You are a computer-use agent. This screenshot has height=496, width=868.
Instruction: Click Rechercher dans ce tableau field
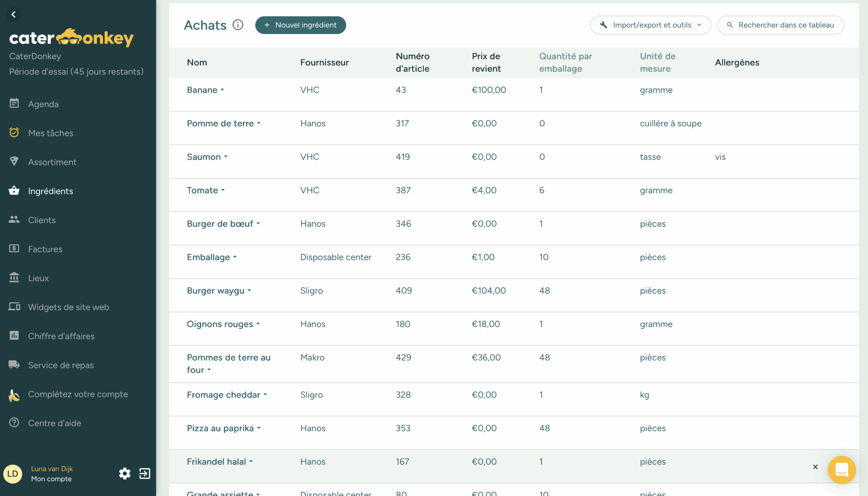tap(781, 25)
